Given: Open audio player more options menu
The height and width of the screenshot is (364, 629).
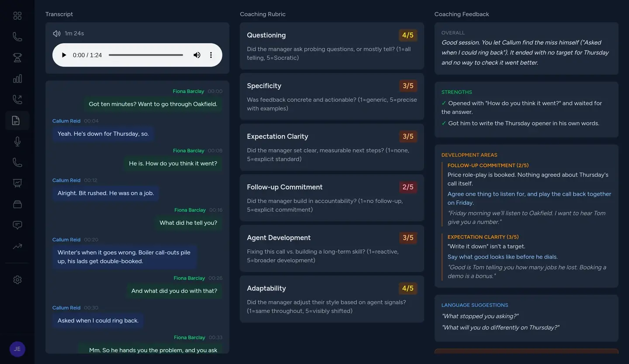Looking at the screenshot, I should pyautogui.click(x=211, y=55).
